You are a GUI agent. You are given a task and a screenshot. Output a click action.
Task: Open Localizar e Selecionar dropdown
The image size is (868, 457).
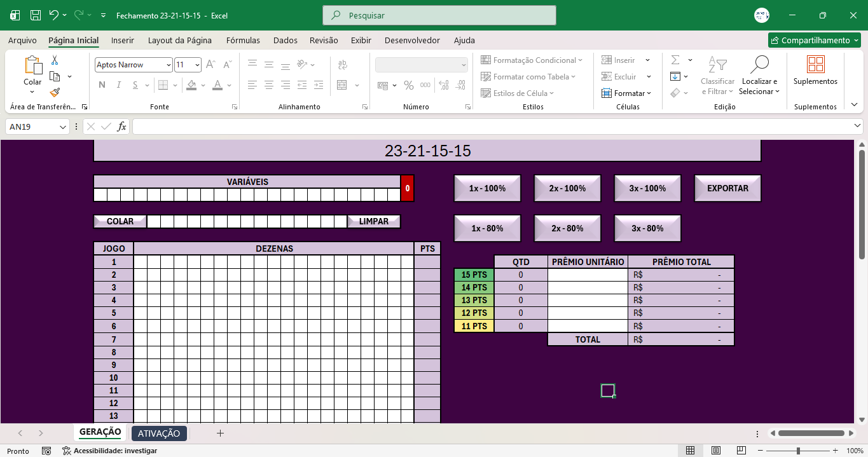[x=759, y=76]
